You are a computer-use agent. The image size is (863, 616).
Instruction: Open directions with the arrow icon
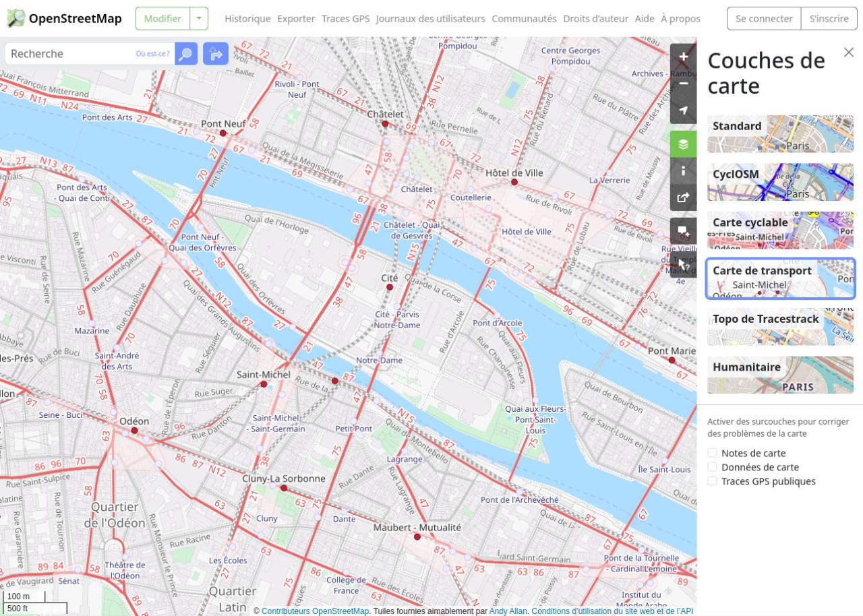[216, 54]
